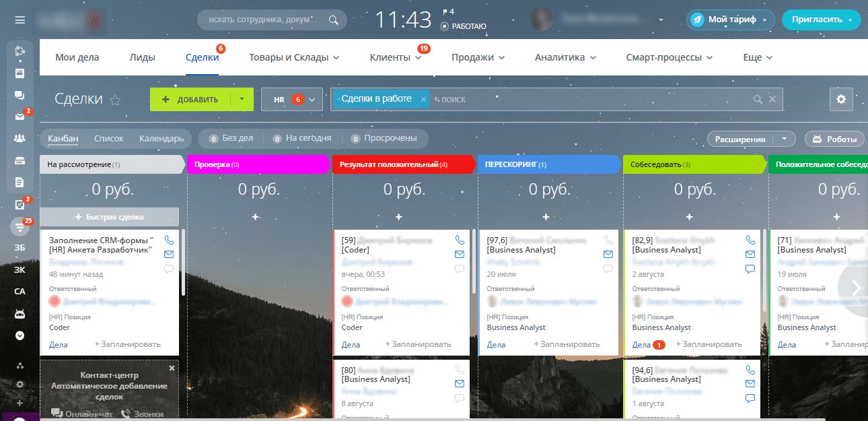868x421 pixels.
Task: Open the mail icon with unread badge
Action: pyautogui.click(x=20, y=116)
